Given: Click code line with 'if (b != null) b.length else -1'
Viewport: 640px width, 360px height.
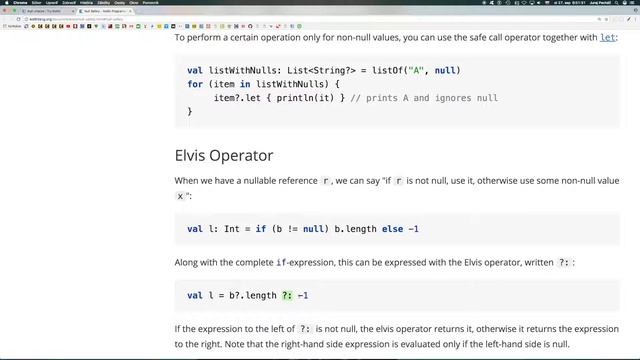Looking at the screenshot, I should click(x=303, y=229).
